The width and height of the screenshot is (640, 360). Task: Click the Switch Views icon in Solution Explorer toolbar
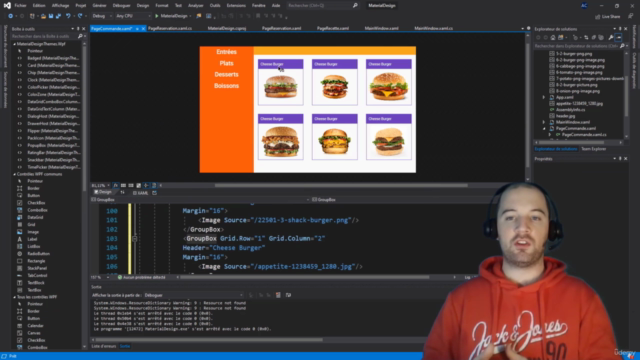click(x=560, y=38)
